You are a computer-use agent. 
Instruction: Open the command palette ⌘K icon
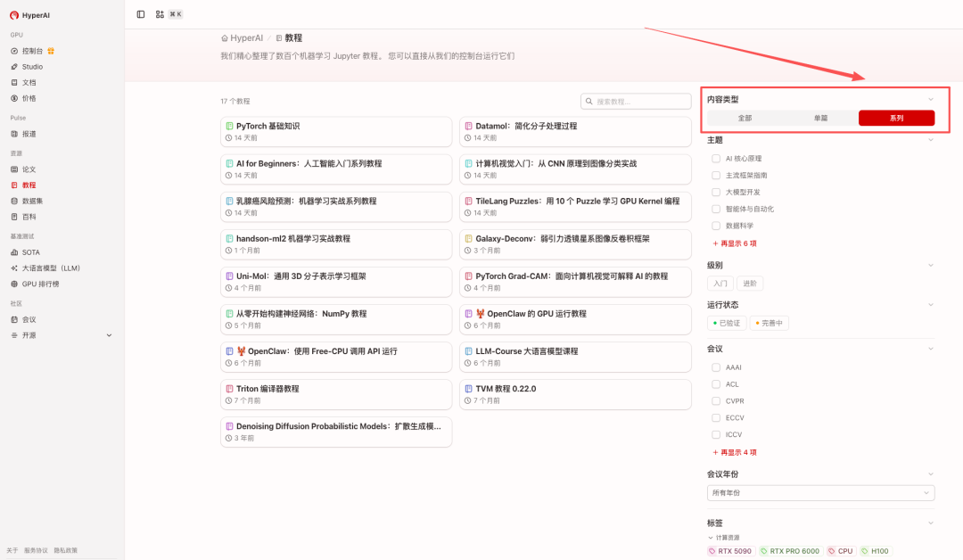point(160,14)
